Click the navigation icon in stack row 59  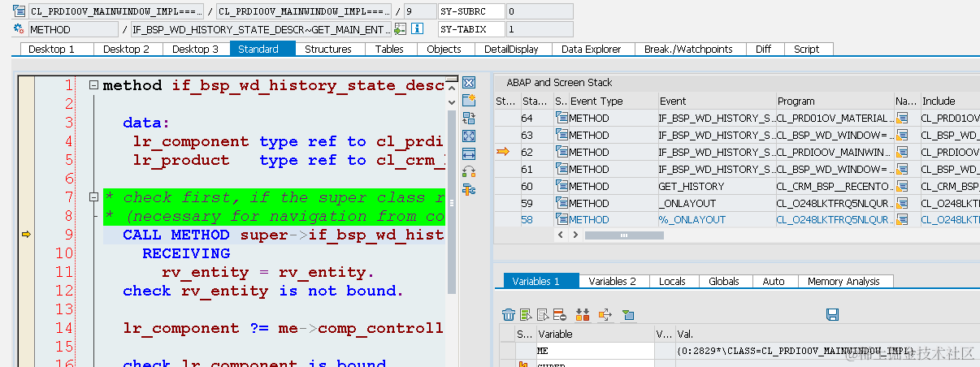pyautogui.click(x=902, y=204)
